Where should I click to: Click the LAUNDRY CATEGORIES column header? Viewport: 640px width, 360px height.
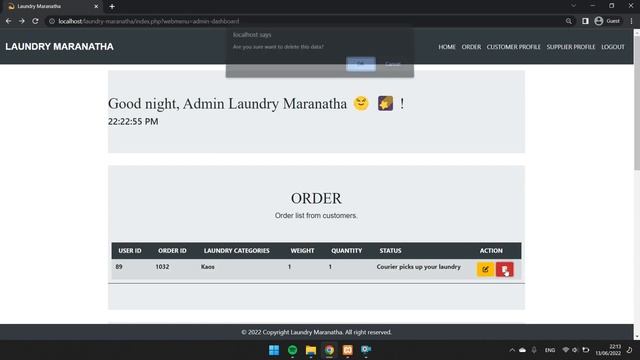click(237, 251)
